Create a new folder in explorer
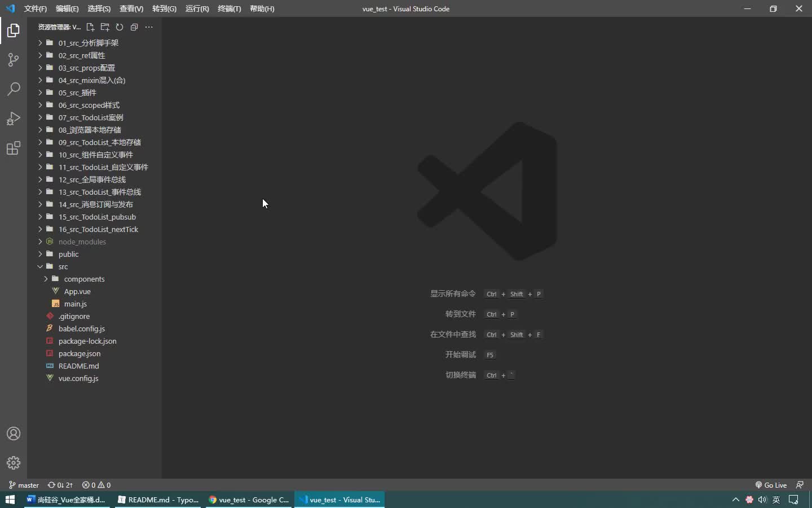The image size is (812, 508). point(105,27)
